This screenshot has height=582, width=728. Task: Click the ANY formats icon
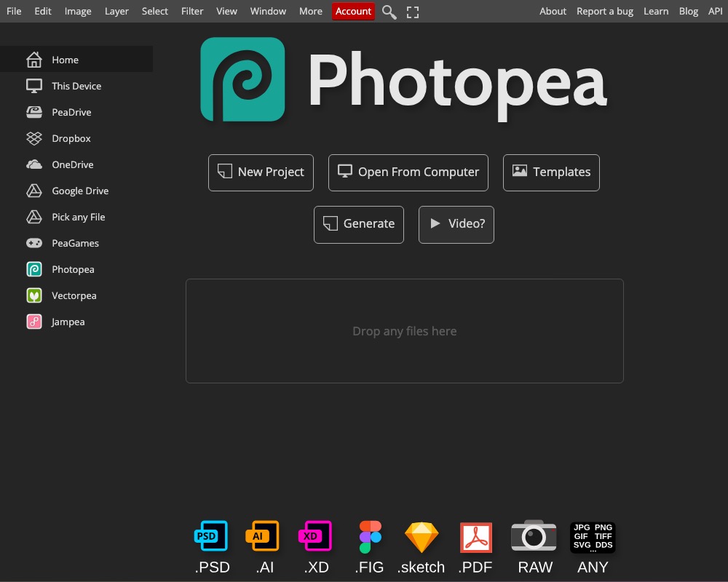(593, 537)
